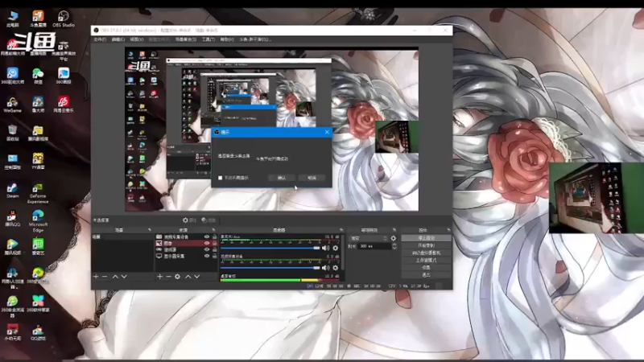
Task: Undock the Controls panel
Action: pyautogui.click(x=448, y=230)
